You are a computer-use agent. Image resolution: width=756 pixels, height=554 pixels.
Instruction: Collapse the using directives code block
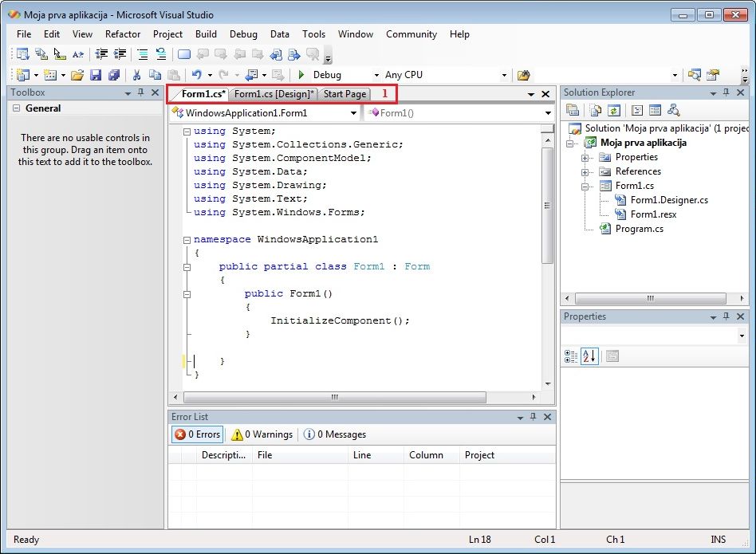tap(187, 131)
